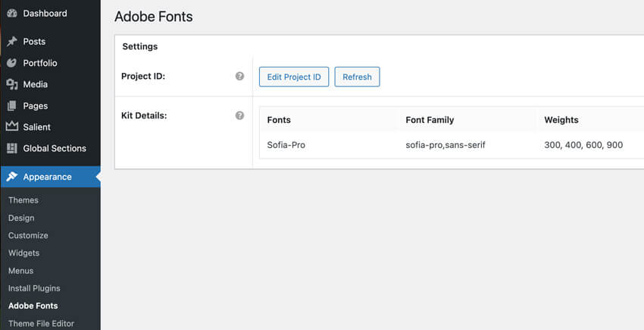Select the Appearance menu item
This screenshot has height=330, width=644.
[x=50, y=177]
